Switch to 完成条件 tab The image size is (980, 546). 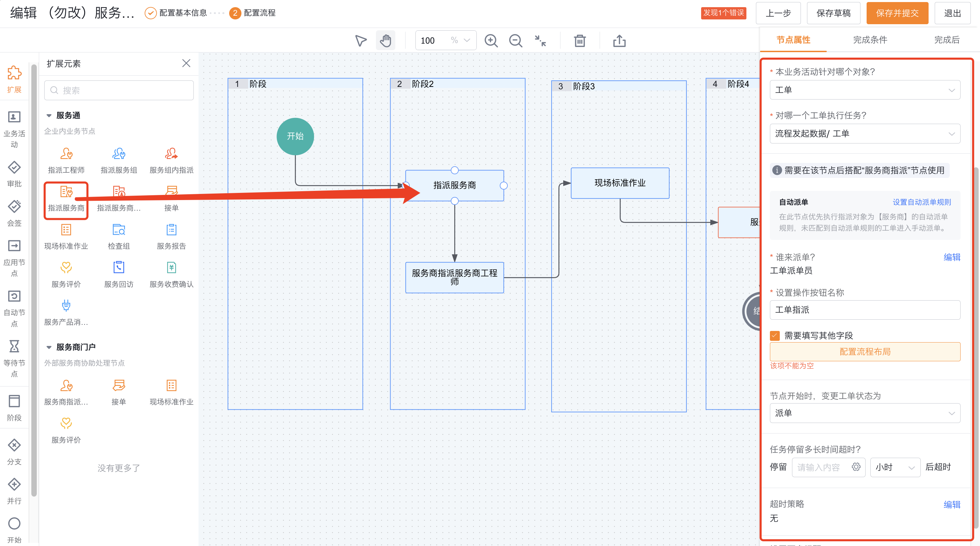tap(870, 40)
